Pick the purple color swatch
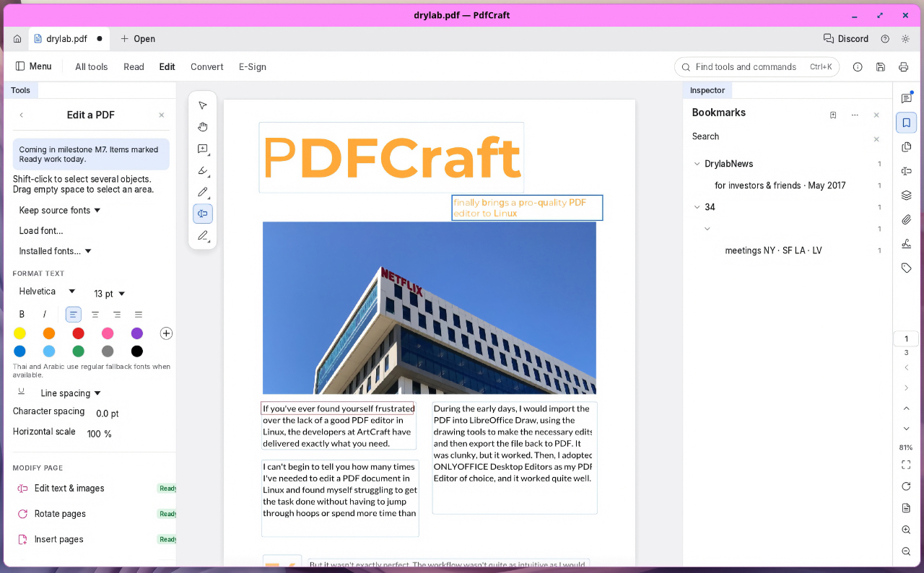 tap(137, 333)
